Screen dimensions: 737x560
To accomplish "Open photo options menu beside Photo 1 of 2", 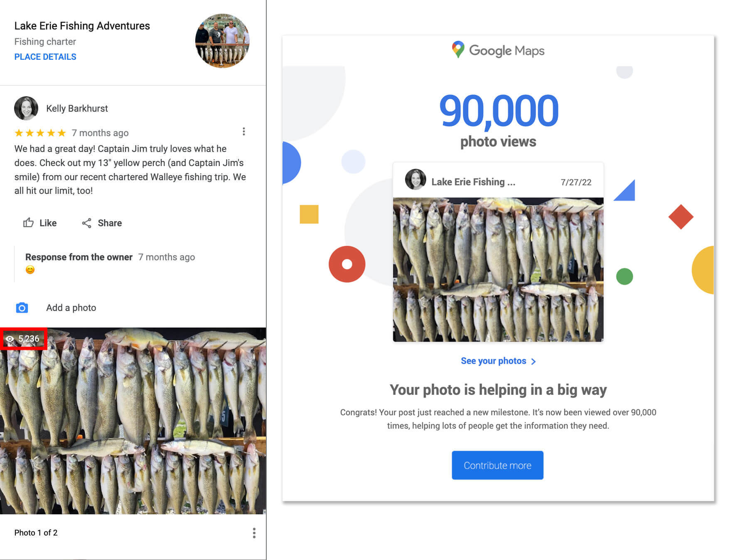I will coord(254,533).
